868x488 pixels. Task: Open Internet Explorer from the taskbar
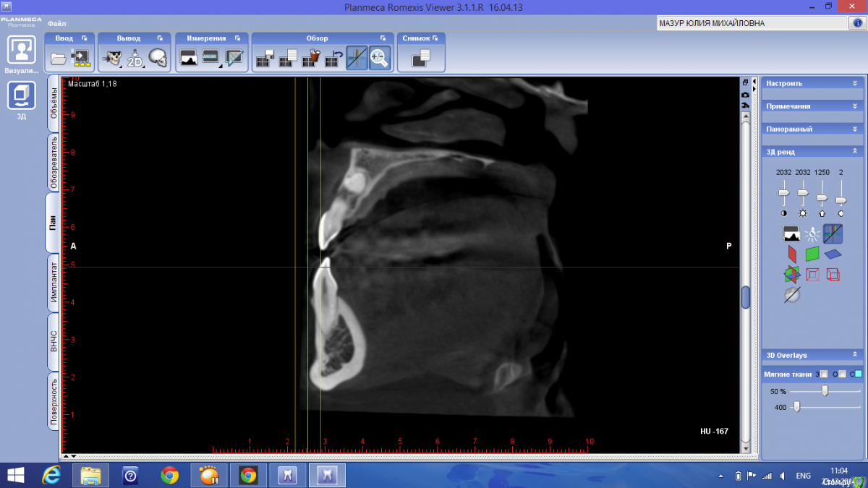click(51, 475)
